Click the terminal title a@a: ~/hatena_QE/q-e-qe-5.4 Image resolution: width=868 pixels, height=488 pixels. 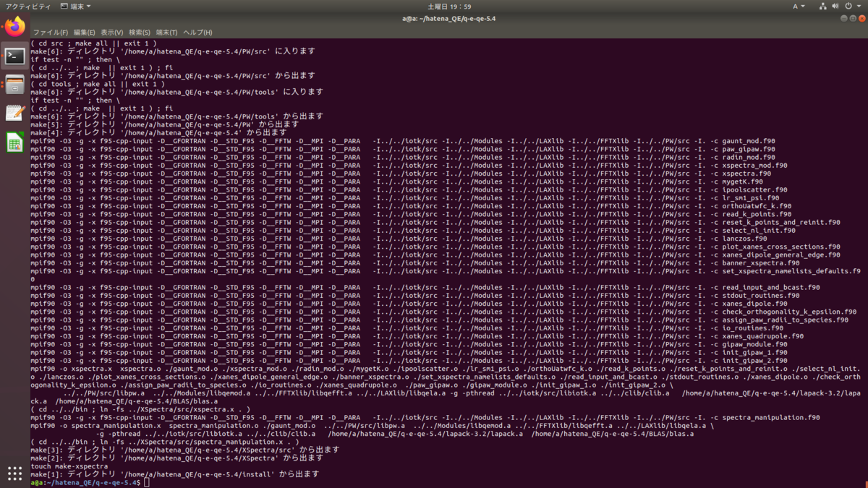(449, 19)
